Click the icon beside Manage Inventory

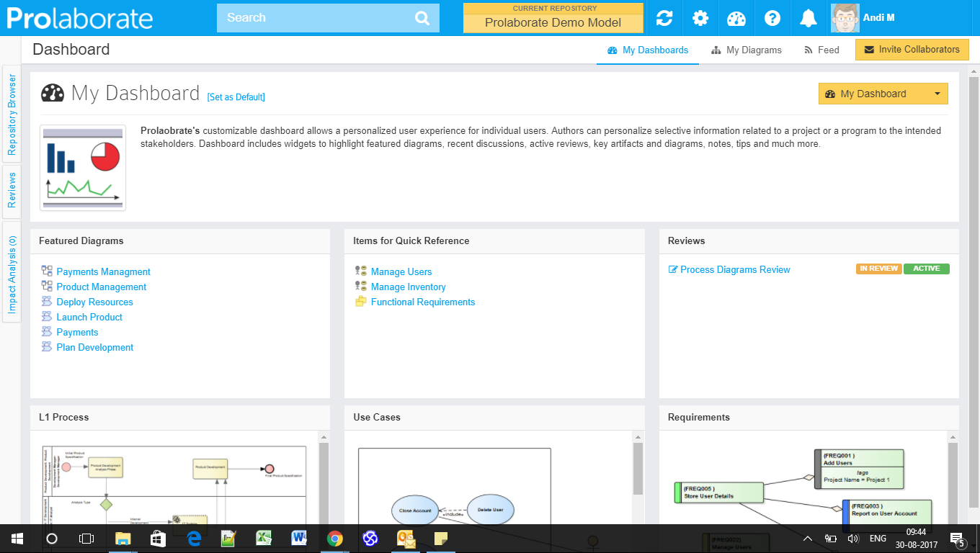(361, 287)
